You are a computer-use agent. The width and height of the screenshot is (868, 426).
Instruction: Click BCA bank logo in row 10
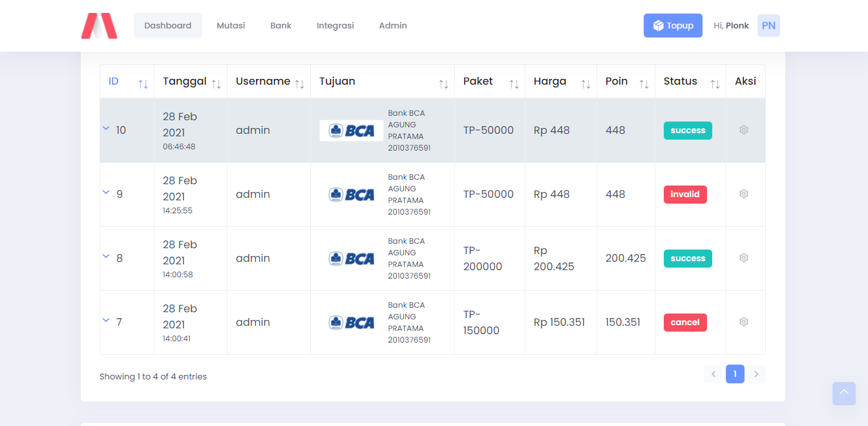click(x=352, y=131)
